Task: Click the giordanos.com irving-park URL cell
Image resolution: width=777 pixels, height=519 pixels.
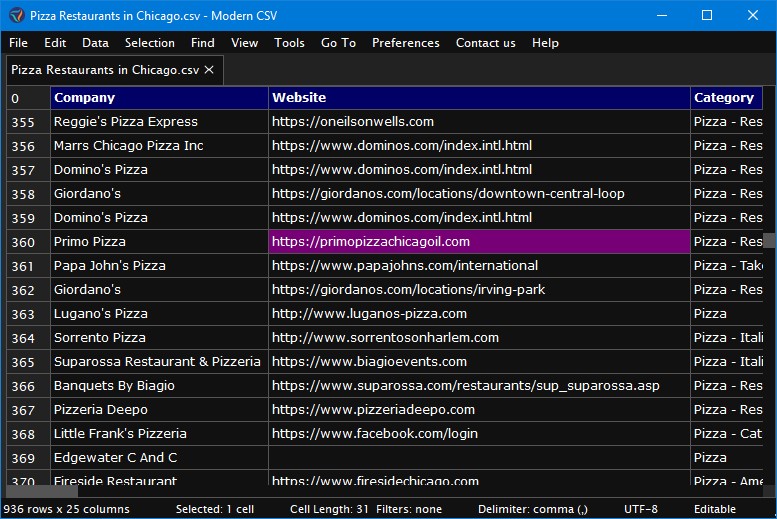Action: point(479,289)
